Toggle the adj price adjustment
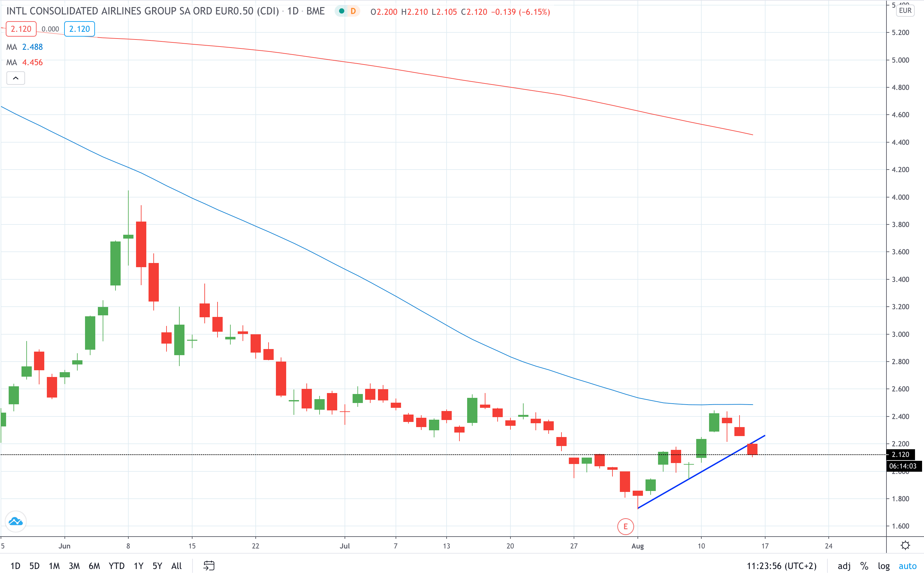The height and width of the screenshot is (578, 924). point(844,566)
